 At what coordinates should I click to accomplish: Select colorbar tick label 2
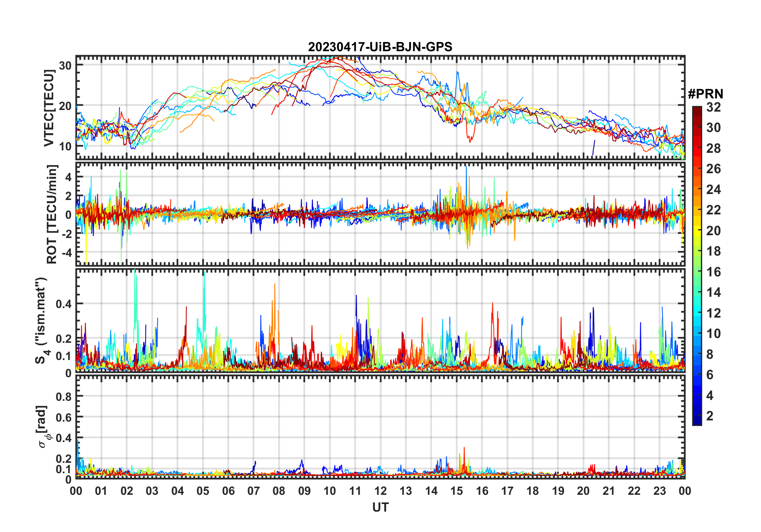710,416
